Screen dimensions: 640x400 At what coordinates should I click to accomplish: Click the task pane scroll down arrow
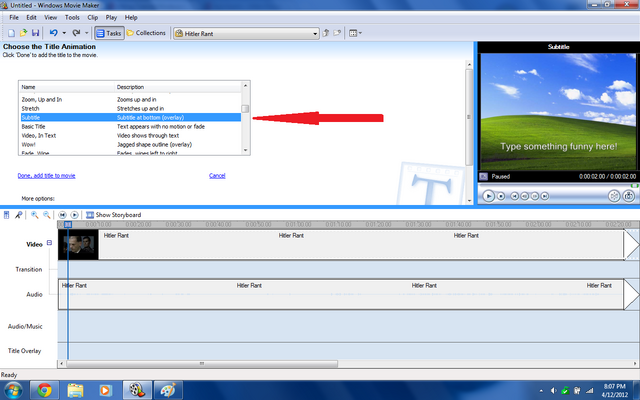point(469,200)
